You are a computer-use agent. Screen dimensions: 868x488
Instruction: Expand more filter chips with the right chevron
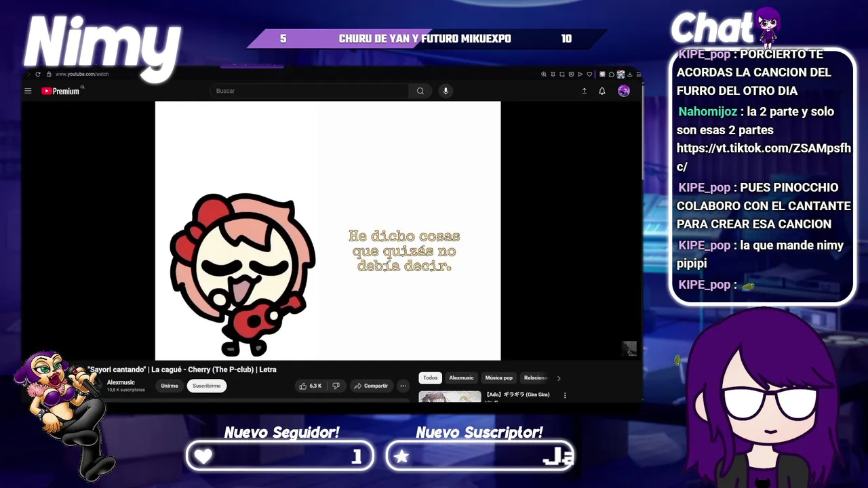pos(559,378)
